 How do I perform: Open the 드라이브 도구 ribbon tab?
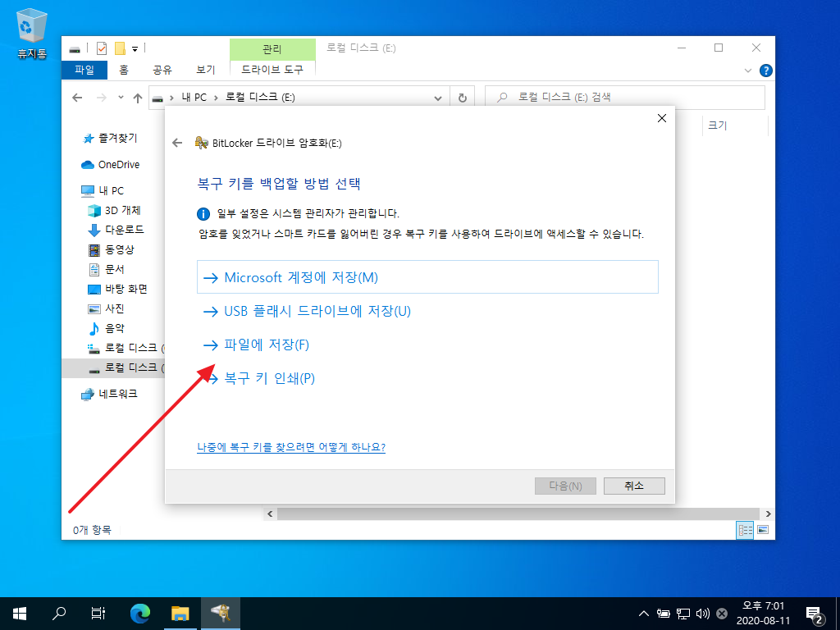pos(272,70)
